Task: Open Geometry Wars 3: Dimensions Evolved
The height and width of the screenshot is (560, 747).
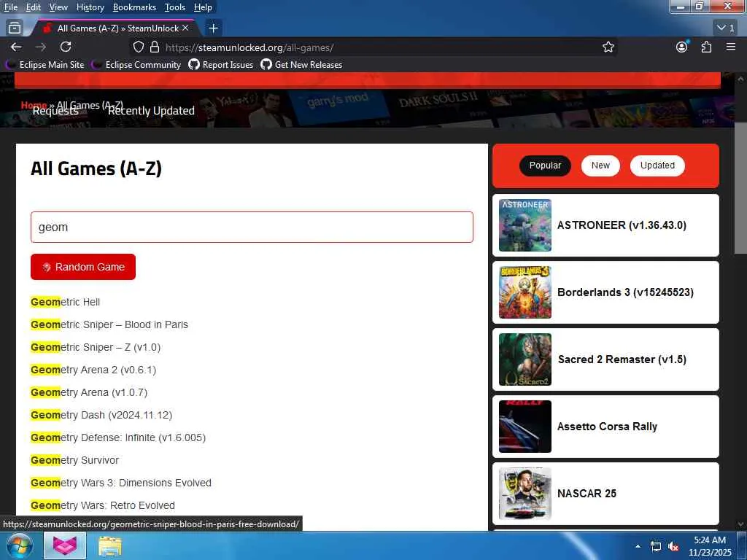Action: (x=120, y=483)
